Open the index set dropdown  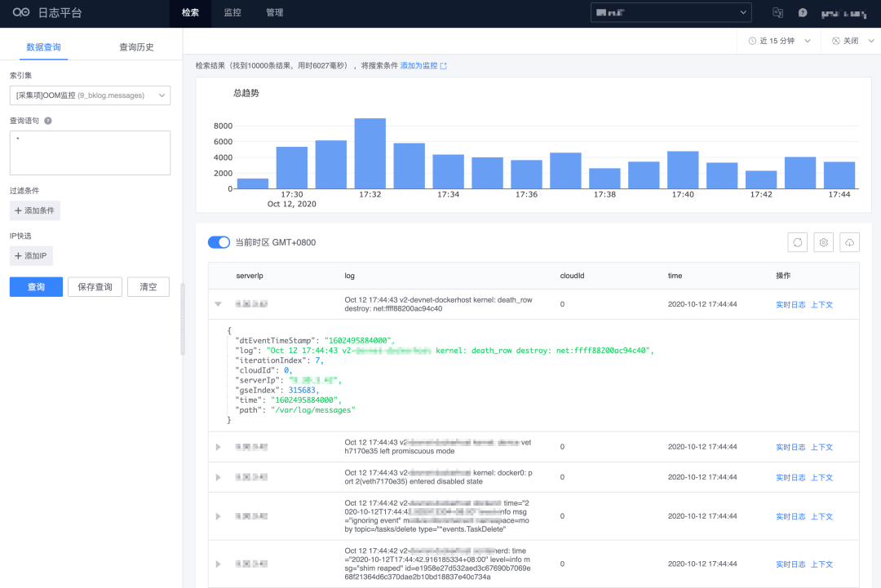tap(90, 95)
